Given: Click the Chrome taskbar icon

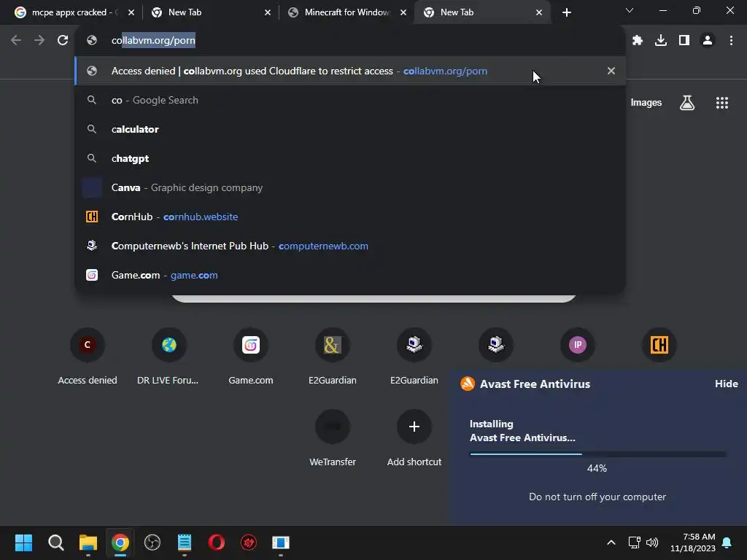Looking at the screenshot, I should tap(120, 542).
